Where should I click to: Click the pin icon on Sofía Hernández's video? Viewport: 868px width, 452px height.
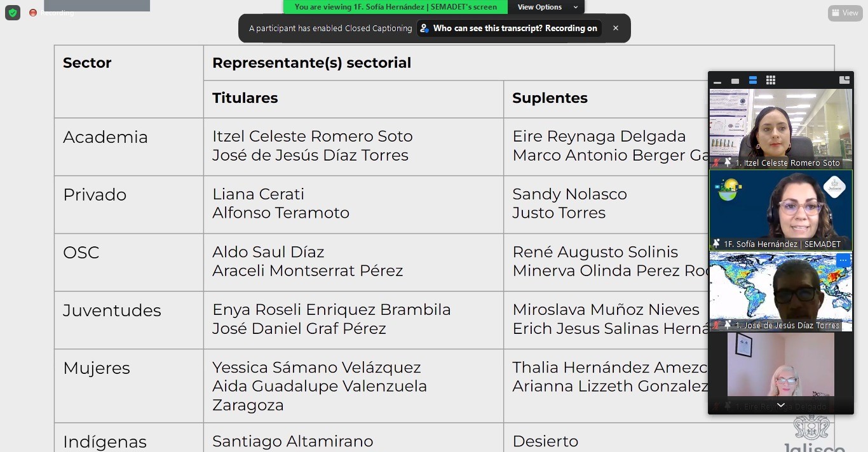point(717,244)
